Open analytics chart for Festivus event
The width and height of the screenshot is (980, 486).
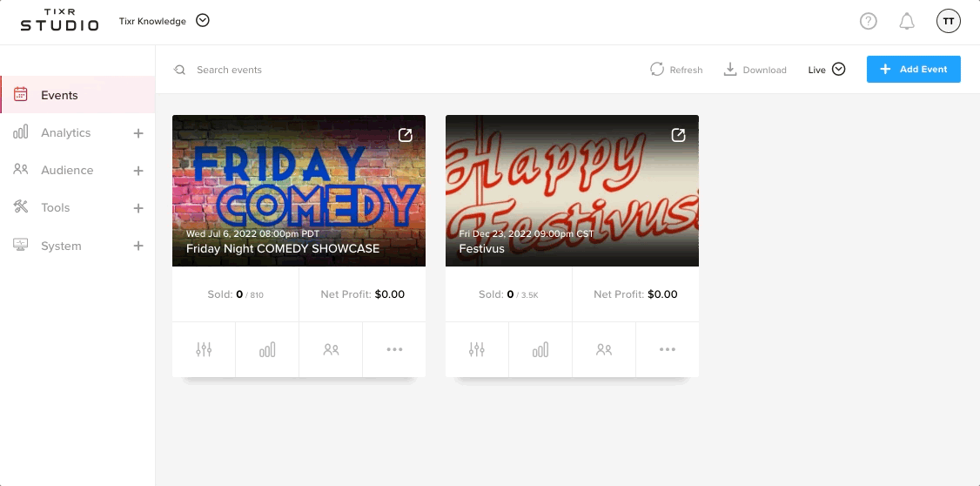click(x=540, y=349)
